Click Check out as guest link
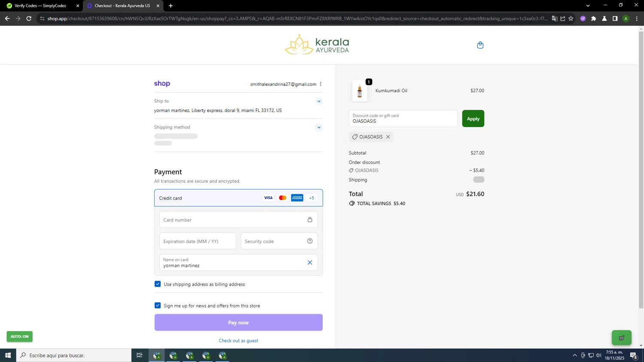644x362 pixels. pos(238,341)
